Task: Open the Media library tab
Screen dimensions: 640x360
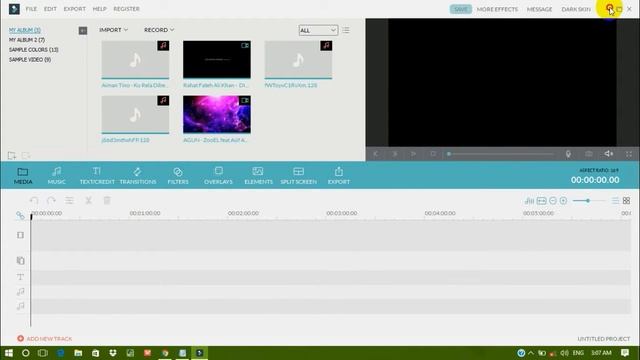Action: pos(23,176)
